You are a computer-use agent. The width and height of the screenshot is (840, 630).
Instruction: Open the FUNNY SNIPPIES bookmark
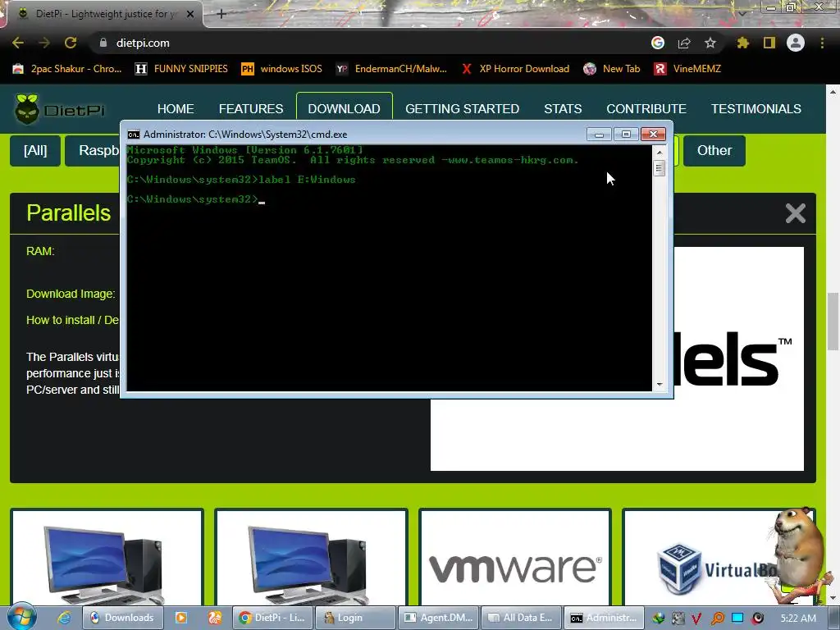[181, 69]
